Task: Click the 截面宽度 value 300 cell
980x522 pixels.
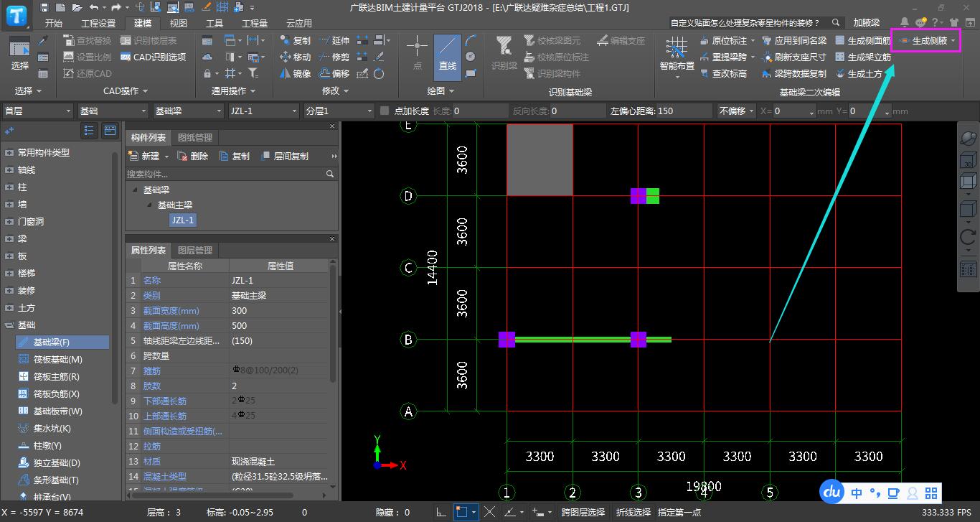Action: [278, 310]
